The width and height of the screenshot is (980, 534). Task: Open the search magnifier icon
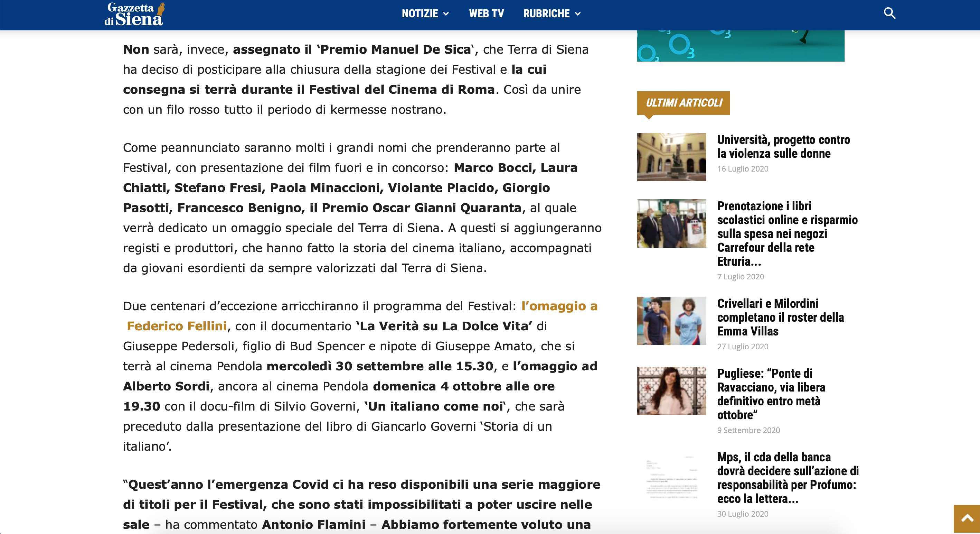889,13
